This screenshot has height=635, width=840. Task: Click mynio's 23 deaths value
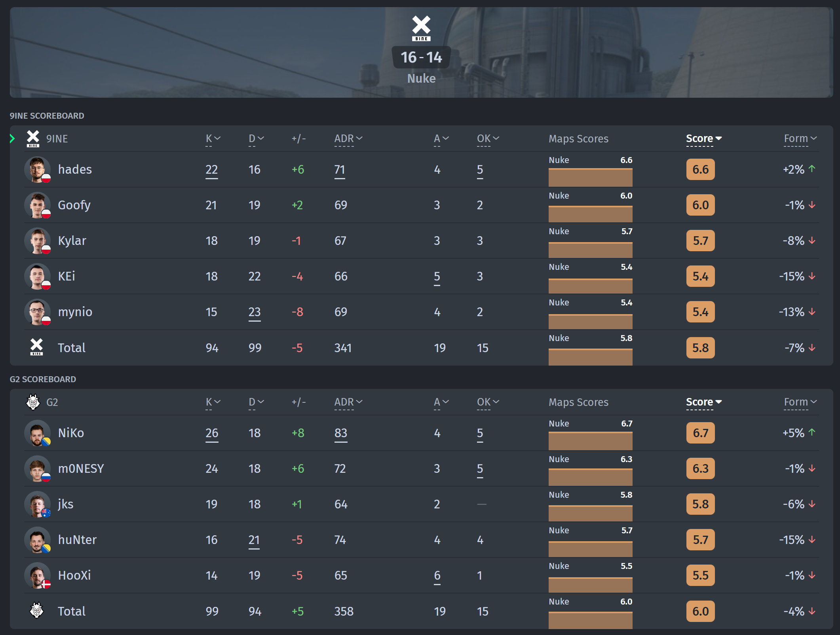tap(255, 312)
